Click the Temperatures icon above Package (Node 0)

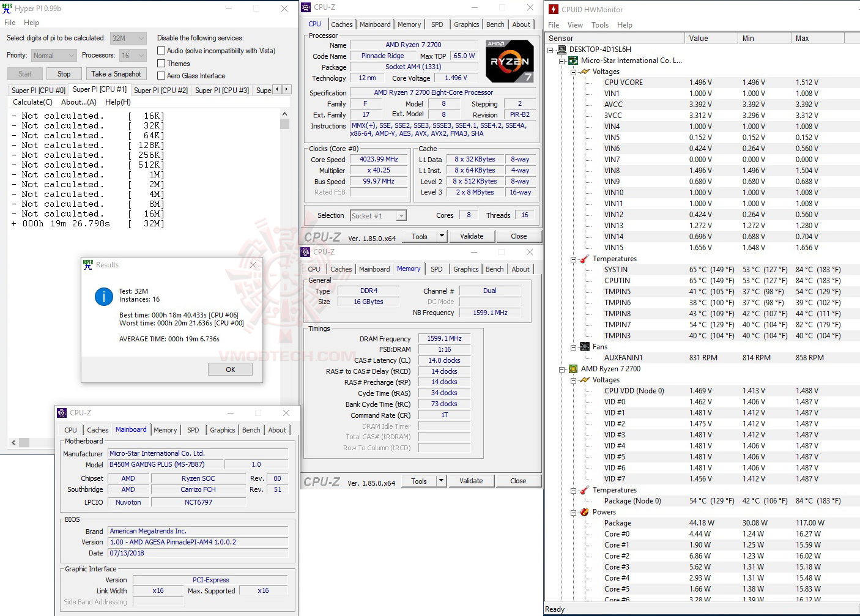[x=585, y=490]
